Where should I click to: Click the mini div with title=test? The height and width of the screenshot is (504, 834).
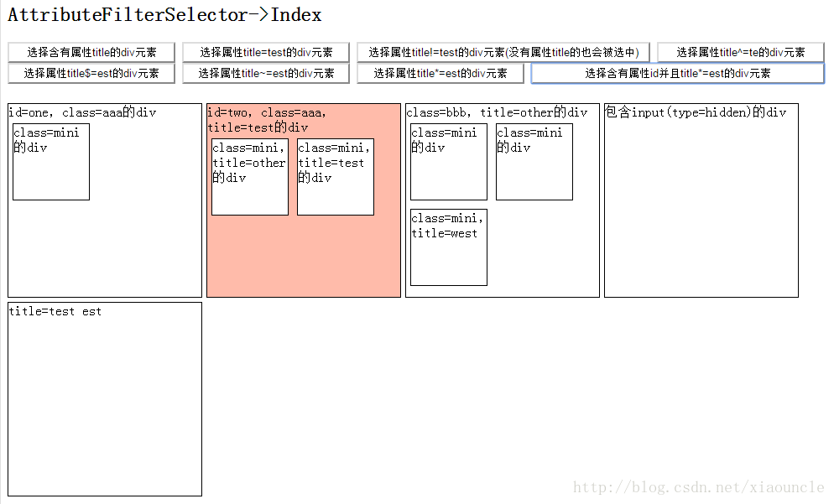tap(336, 177)
